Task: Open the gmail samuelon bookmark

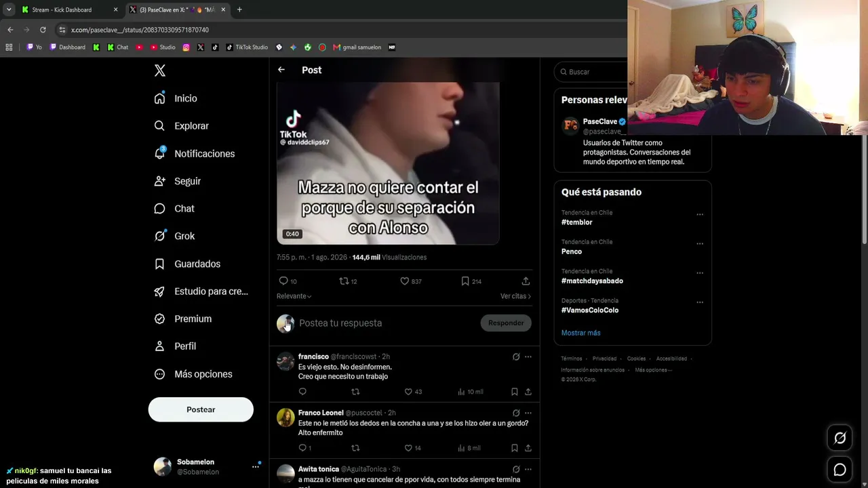Action: [357, 47]
